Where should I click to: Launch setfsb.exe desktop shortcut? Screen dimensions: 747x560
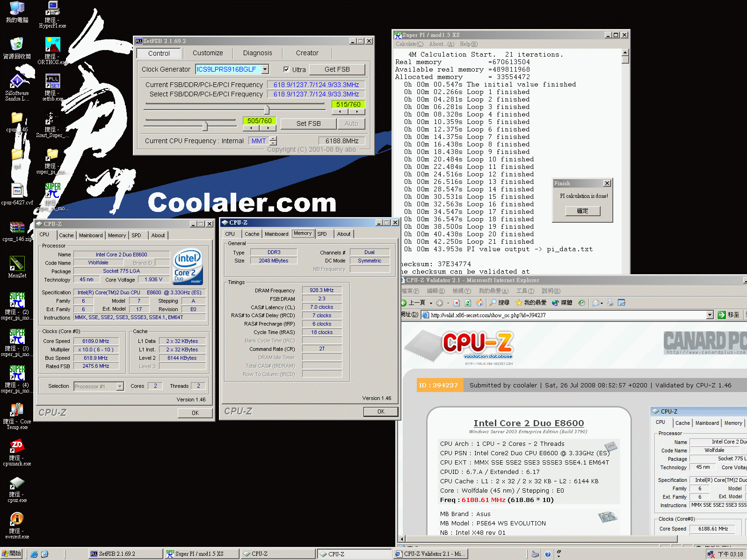point(52,87)
